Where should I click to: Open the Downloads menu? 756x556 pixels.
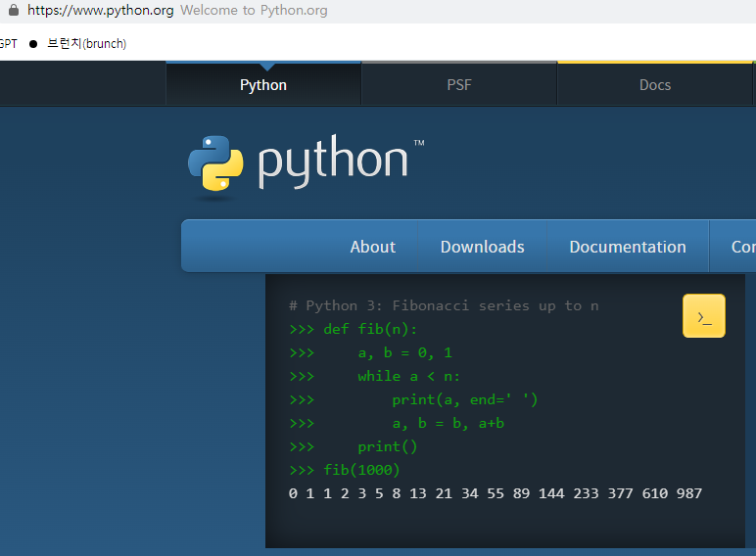point(482,247)
